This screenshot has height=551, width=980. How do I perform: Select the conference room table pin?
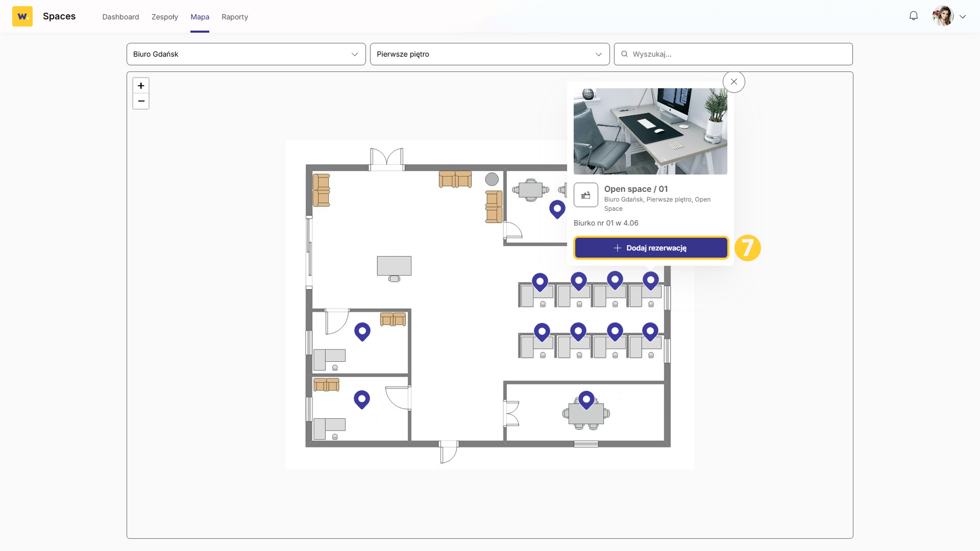(586, 400)
